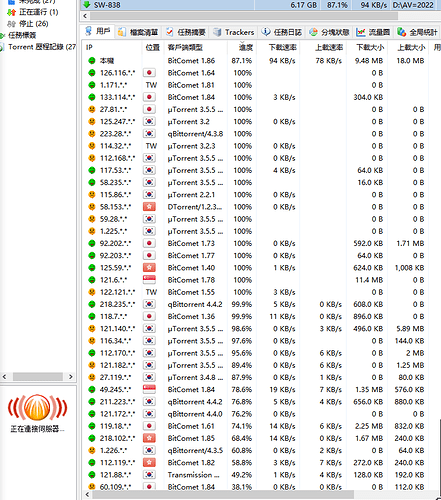
Task: Switch to the 任務摘要 tab
Action: tap(186, 32)
